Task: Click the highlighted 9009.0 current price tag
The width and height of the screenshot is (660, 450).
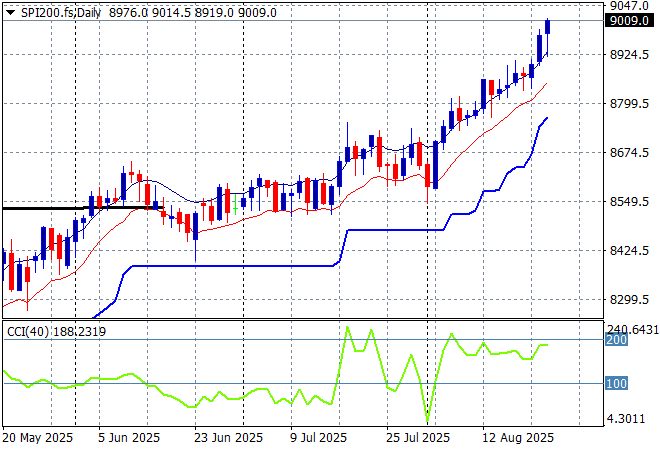Action: [x=630, y=20]
